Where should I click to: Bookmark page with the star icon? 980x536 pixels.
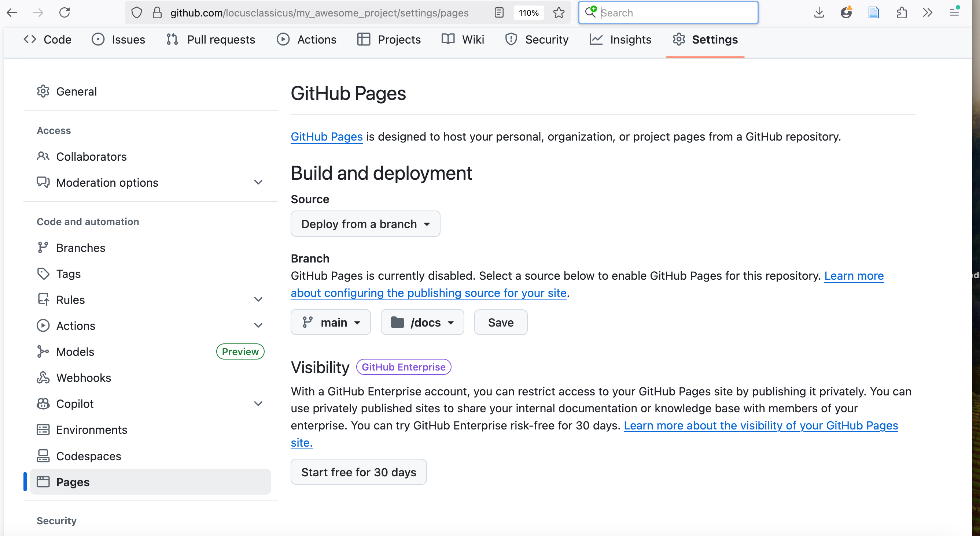pyautogui.click(x=559, y=12)
